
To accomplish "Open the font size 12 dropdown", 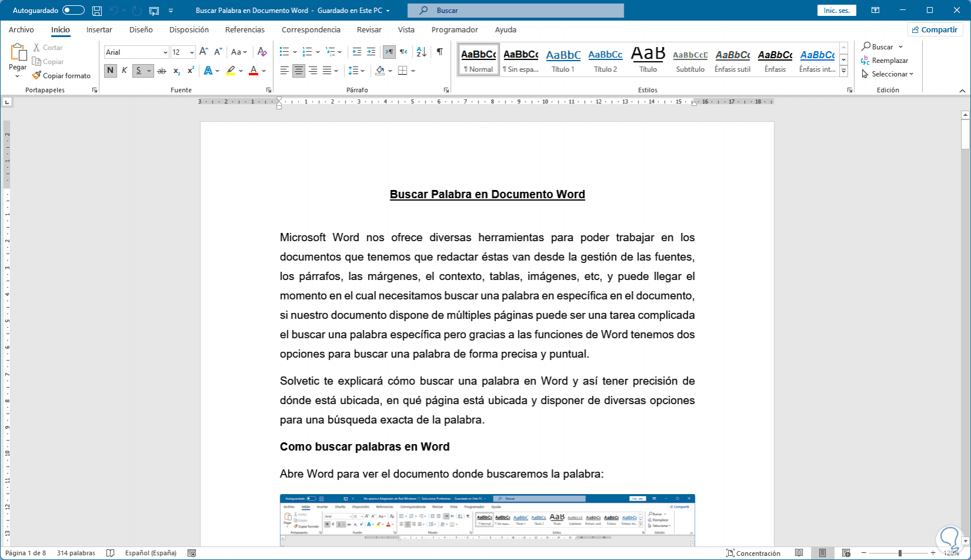I will (x=192, y=52).
